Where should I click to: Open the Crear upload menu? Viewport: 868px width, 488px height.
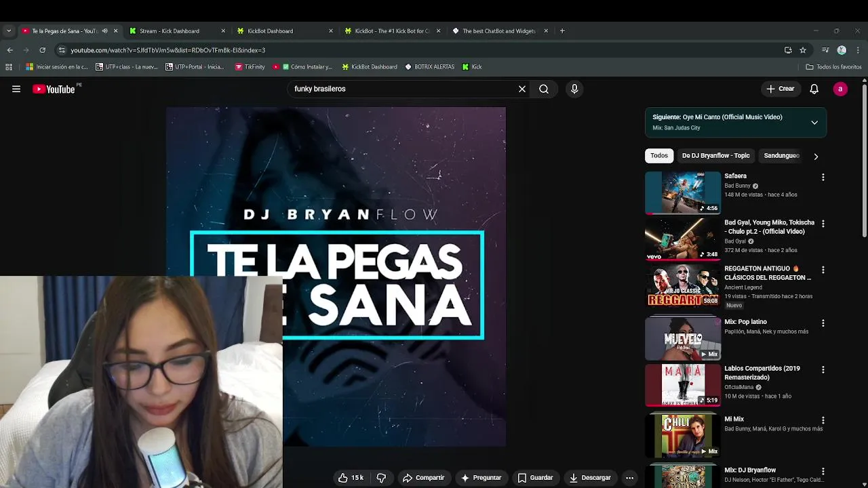(x=780, y=89)
